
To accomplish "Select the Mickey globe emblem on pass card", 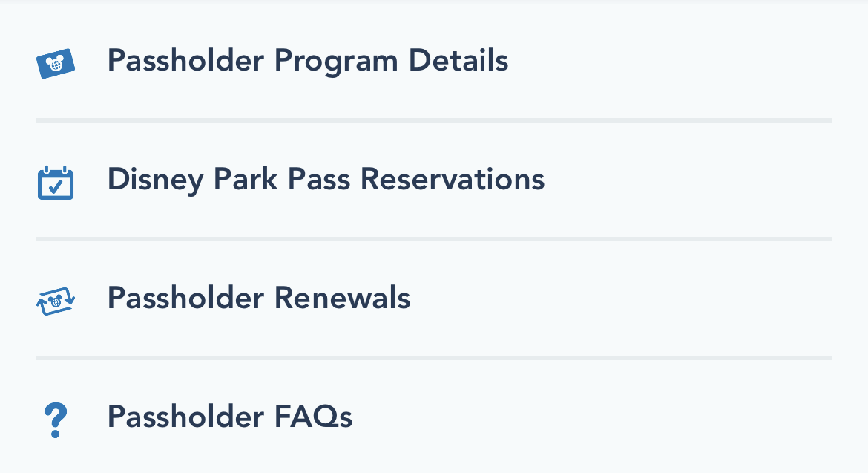I will (56, 63).
